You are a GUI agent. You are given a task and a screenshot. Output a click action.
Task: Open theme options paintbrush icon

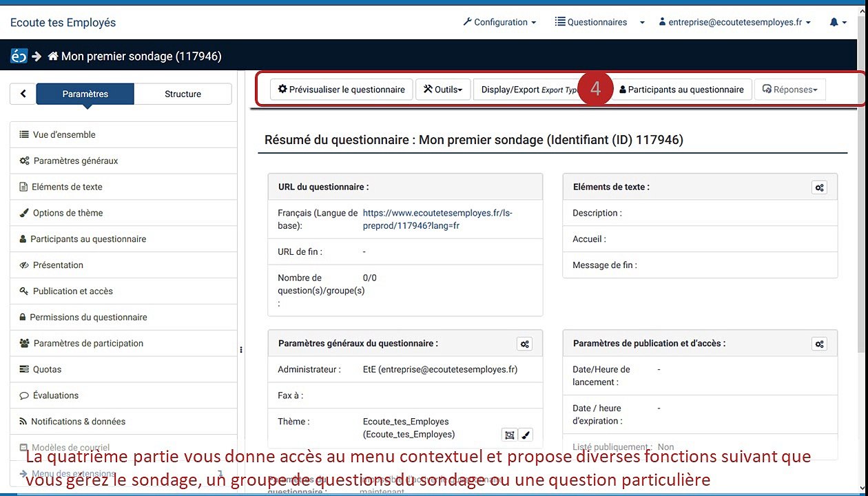pos(525,435)
